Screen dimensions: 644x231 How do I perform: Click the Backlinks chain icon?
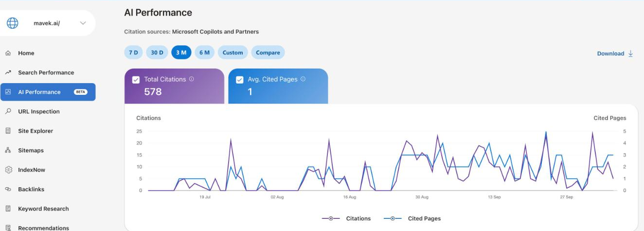(8, 189)
